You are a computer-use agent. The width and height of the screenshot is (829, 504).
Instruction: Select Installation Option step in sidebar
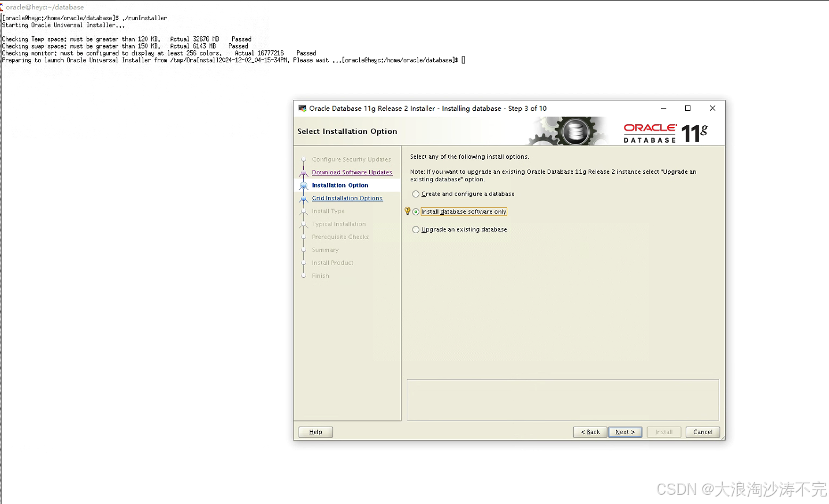[340, 185]
